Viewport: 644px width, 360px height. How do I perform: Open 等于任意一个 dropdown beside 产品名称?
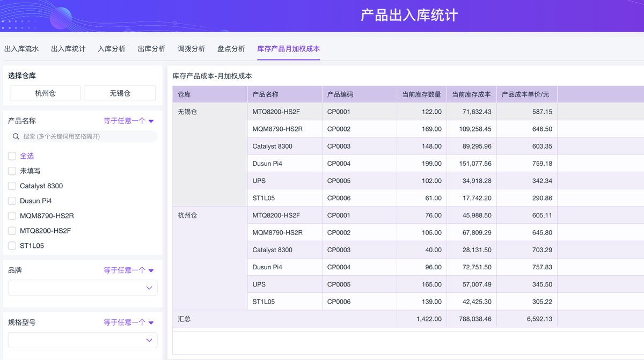(x=129, y=121)
